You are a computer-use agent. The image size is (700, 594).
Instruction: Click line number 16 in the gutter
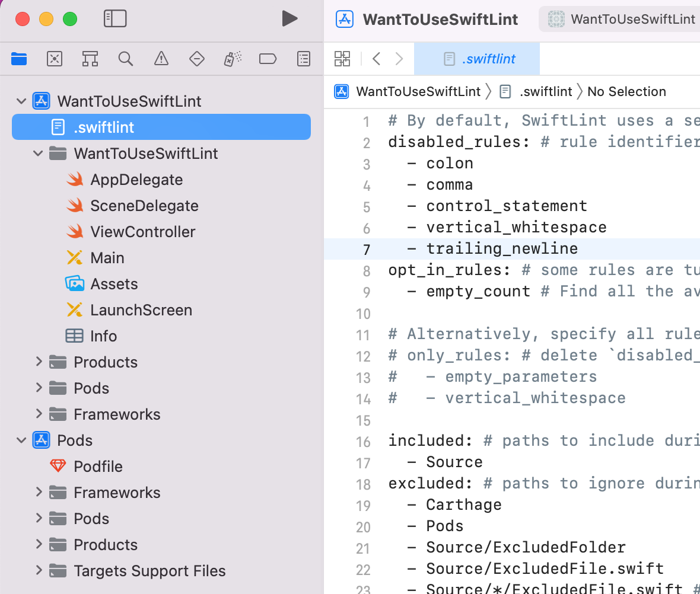click(x=364, y=442)
